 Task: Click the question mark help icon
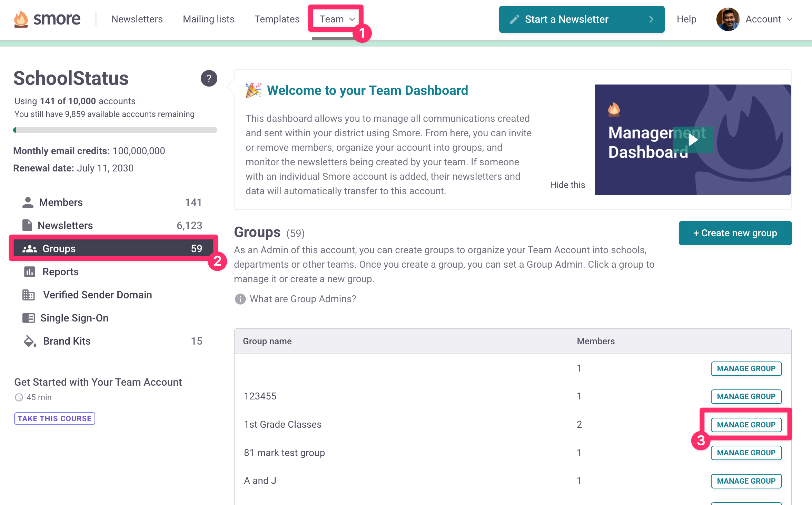[x=209, y=78]
